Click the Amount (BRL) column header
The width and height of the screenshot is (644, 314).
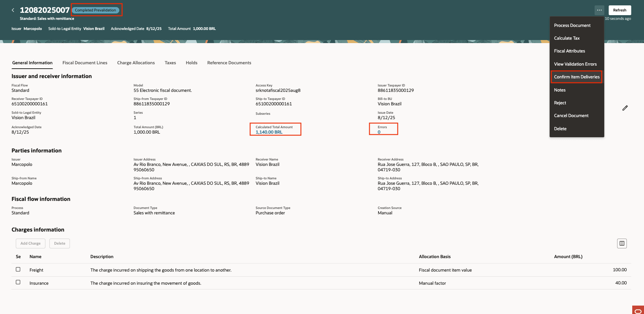tap(568, 257)
